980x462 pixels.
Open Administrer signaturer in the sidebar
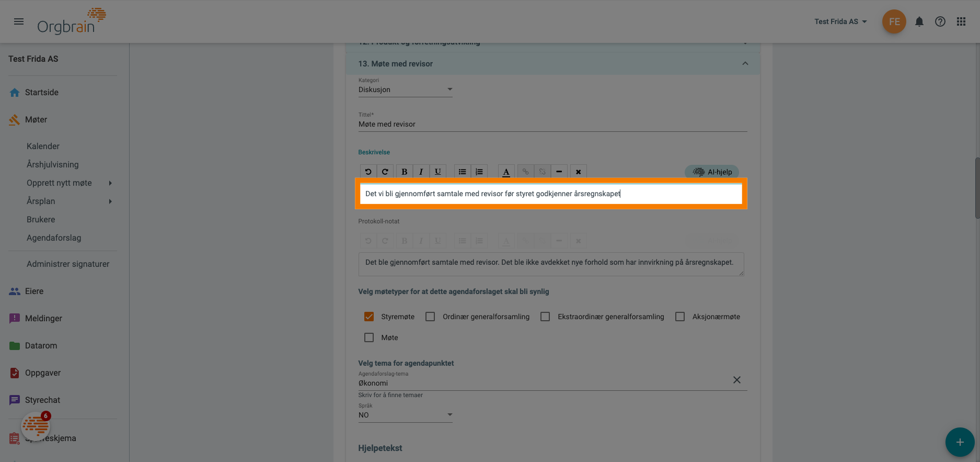[x=68, y=264]
